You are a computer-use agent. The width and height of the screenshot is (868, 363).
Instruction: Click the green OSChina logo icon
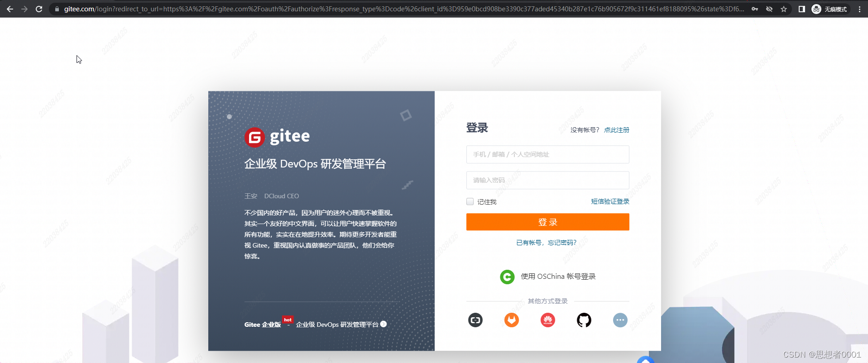click(x=507, y=277)
